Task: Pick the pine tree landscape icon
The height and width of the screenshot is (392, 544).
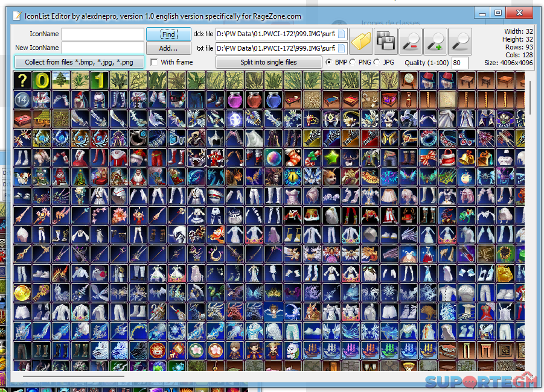Action: click(x=61, y=80)
